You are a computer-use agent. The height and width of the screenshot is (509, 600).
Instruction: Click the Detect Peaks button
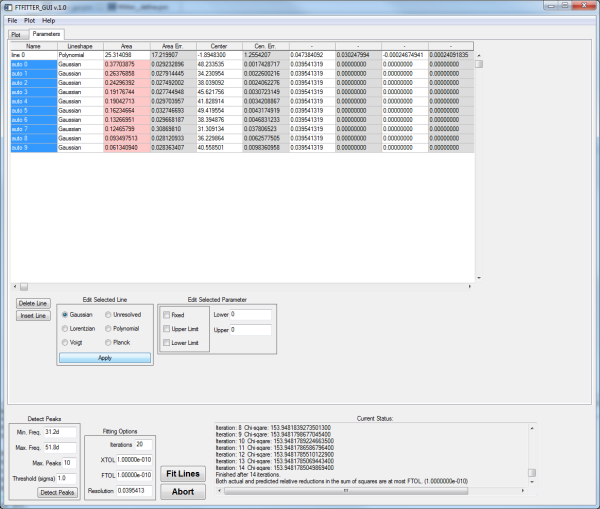pos(57,493)
